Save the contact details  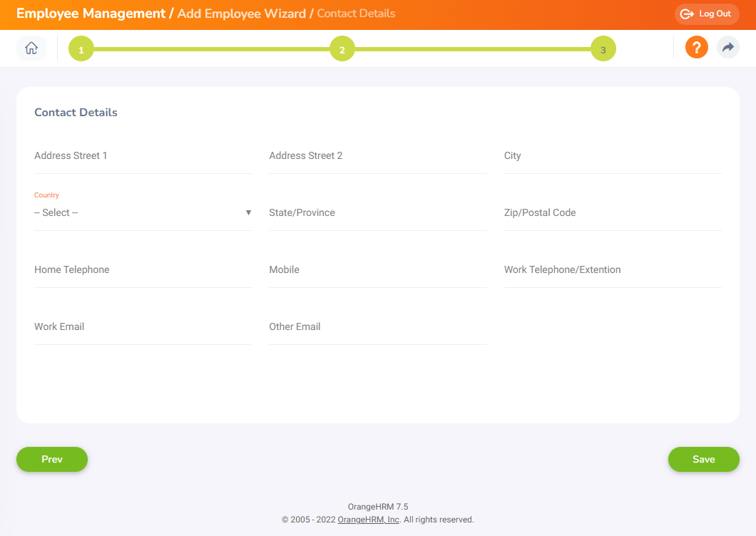[703, 460]
